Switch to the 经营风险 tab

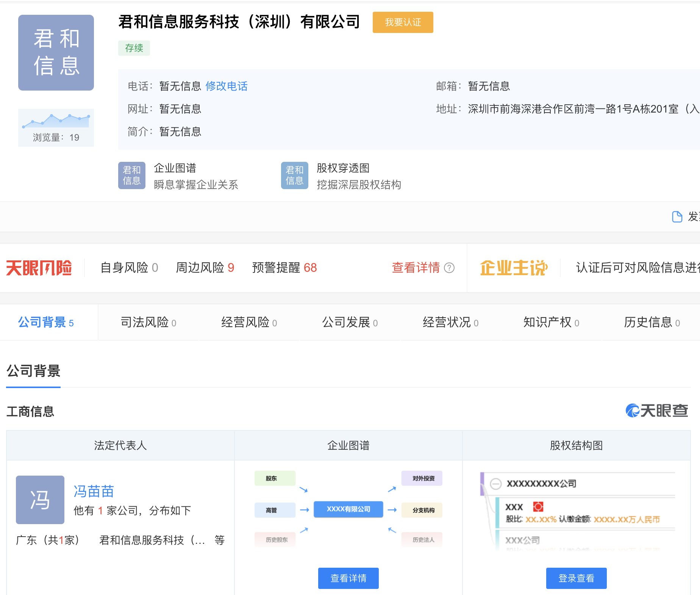(x=249, y=323)
